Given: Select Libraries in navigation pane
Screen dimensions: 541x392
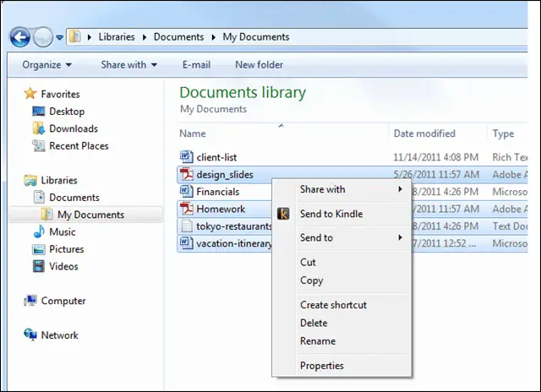Looking at the screenshot, I should (x=59, y=180).
